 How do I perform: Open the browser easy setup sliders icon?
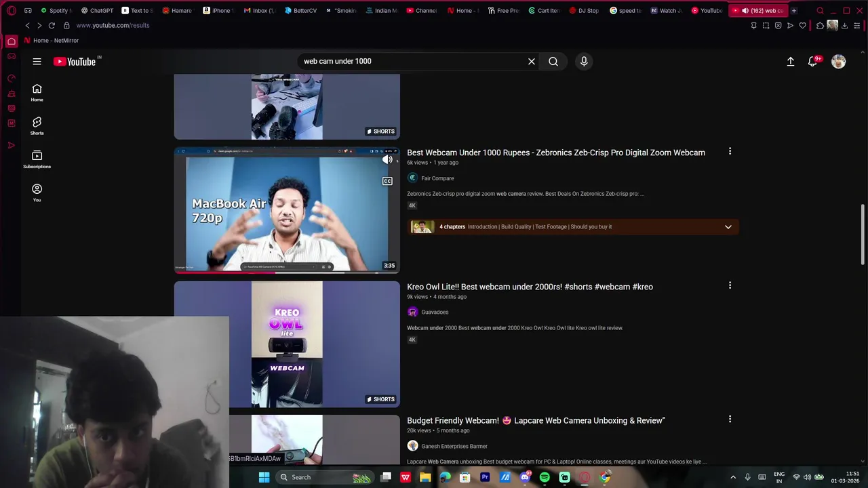click(x=858, y=25)
